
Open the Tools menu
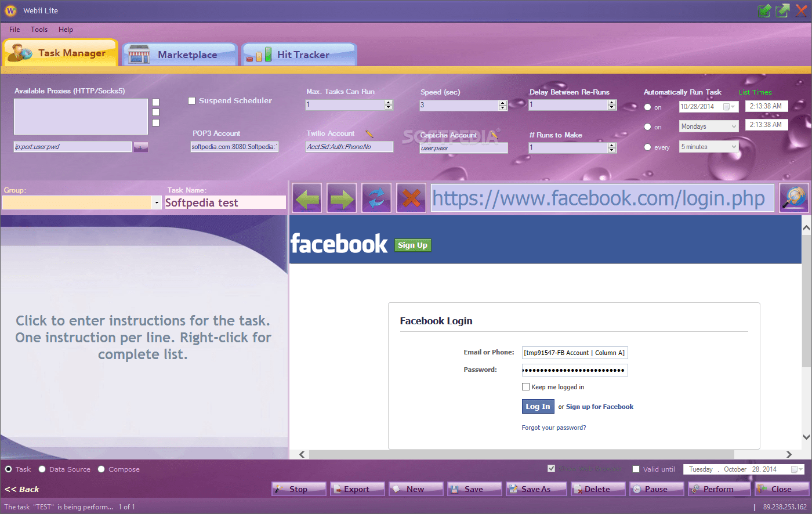39,30
